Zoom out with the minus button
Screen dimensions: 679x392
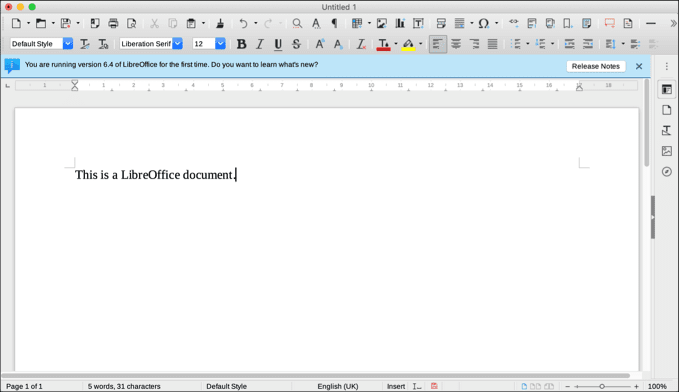pos(568,386)
